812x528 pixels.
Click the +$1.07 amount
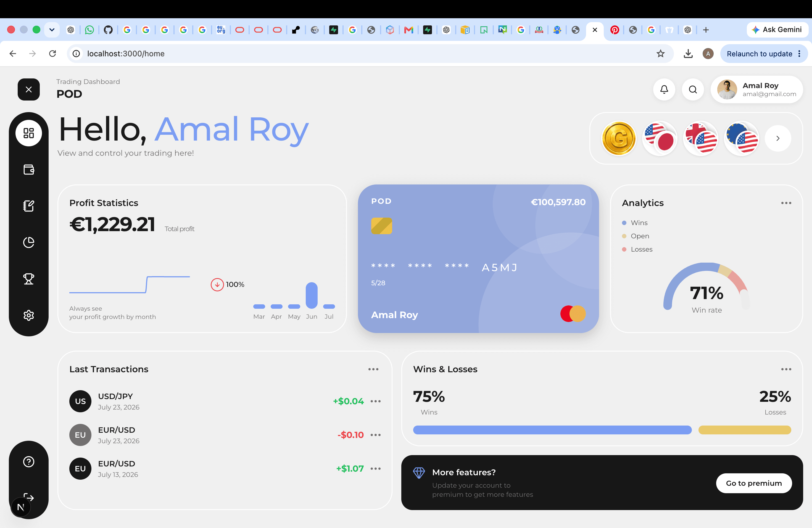350,469
